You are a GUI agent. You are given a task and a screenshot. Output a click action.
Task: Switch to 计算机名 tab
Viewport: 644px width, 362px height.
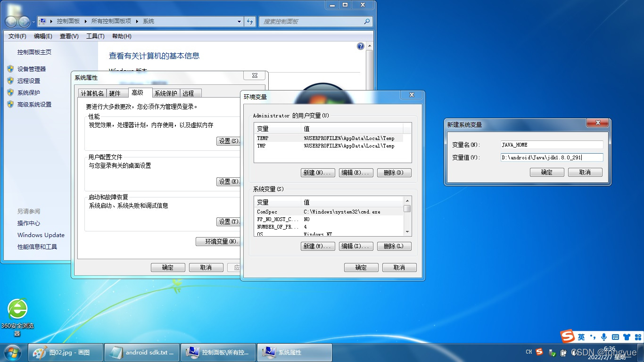pyautogui.click(x=92, y=93)
